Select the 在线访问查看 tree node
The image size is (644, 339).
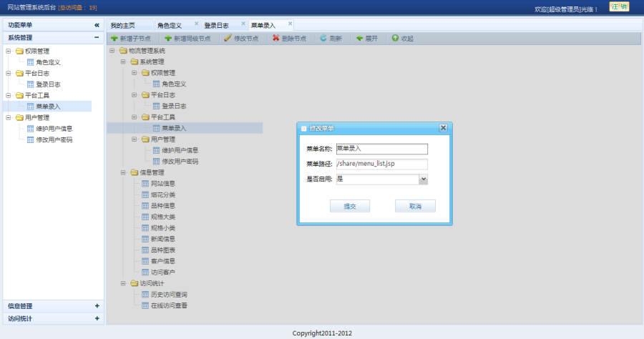point(169,305)
